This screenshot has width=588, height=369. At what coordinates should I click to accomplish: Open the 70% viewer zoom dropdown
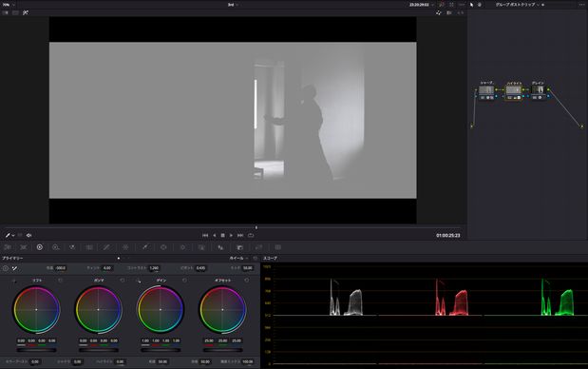[x=9, y=5]
